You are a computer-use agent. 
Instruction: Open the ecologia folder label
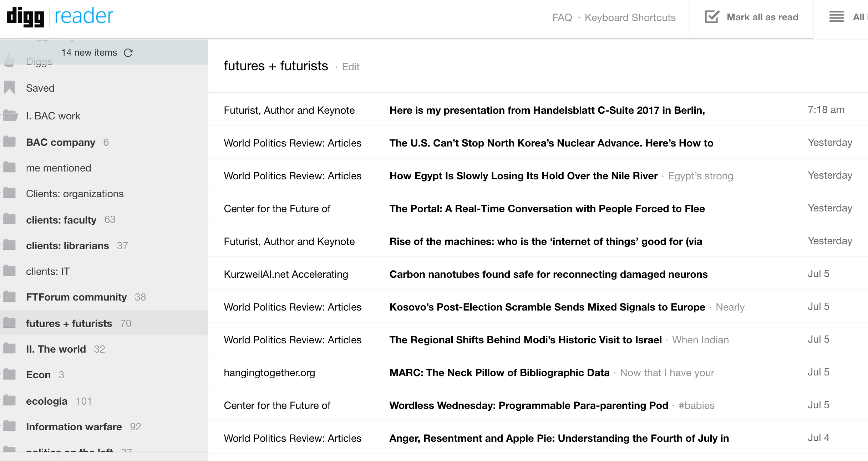click(47, 401)
